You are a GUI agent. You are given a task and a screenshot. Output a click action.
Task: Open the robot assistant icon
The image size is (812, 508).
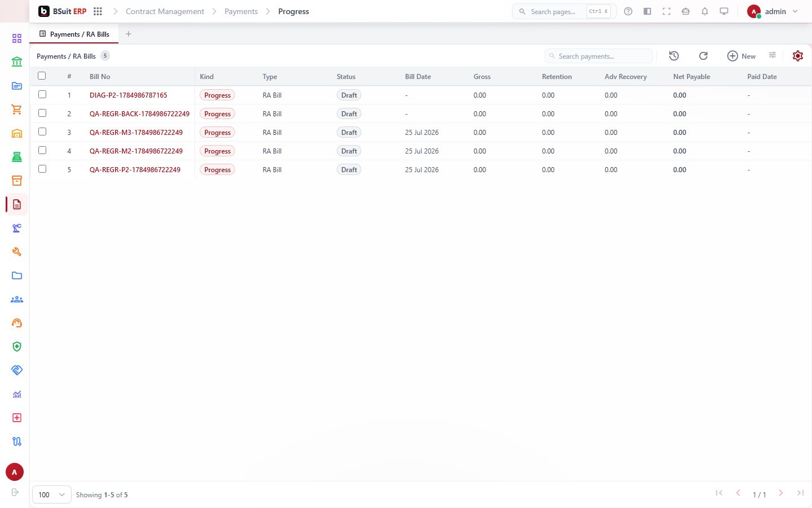(686, 11)
